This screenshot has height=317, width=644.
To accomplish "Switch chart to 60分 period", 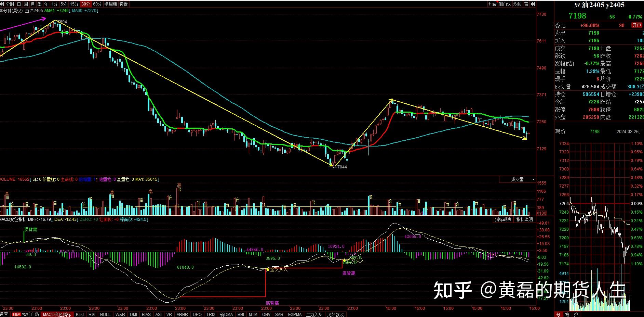I will pos(97,4).
